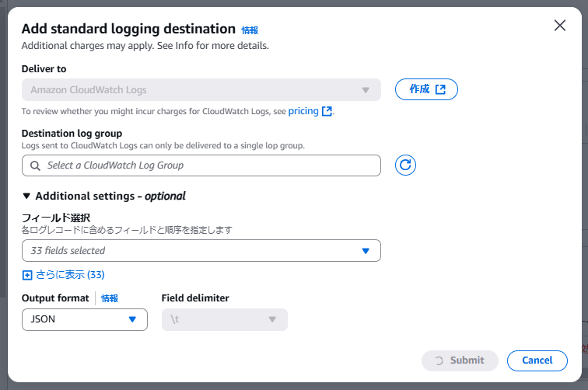Open the Field delimiter dropdown
588x390 pixels.
(x=224, y=319)
